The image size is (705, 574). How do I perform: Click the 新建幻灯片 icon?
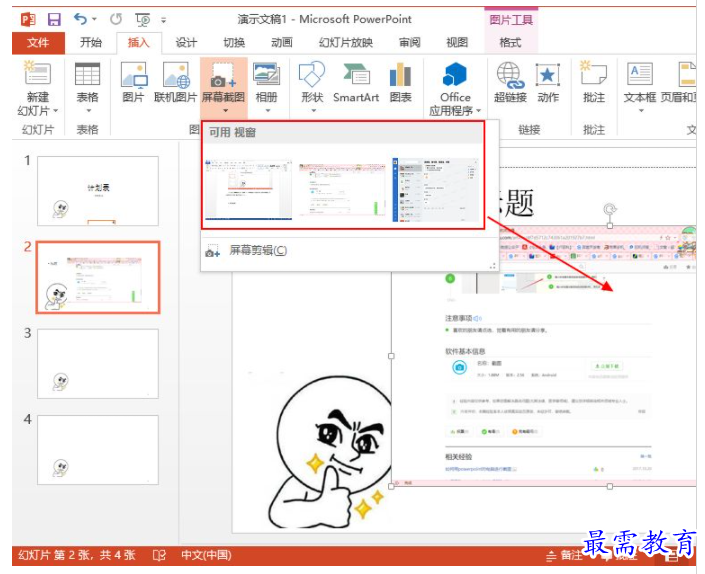click(38, 74)
